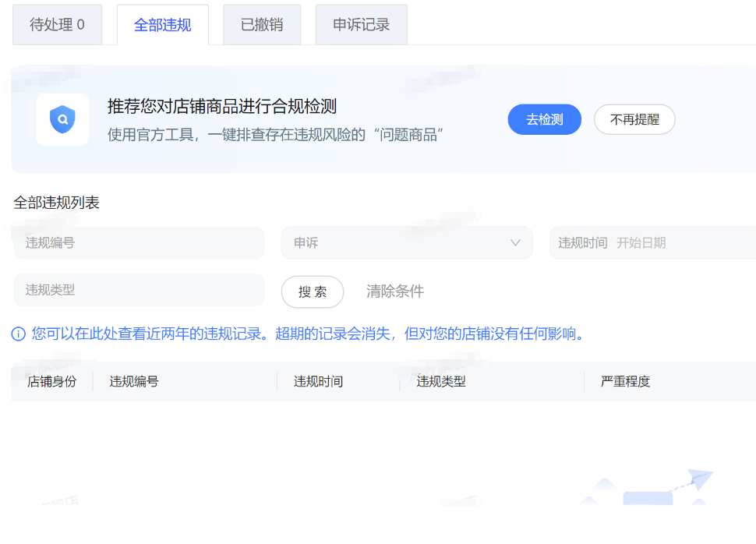Image resolution: width=756 pixels, height=544 pixels.
Task: Click the 违规类型 table column header
Action: (x=441, y=382)
